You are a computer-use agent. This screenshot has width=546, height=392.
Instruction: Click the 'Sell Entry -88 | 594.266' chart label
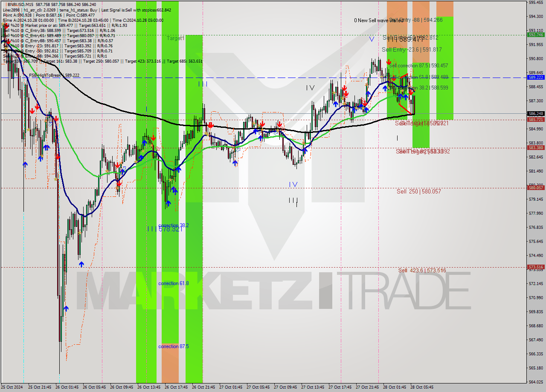[416, 20]
